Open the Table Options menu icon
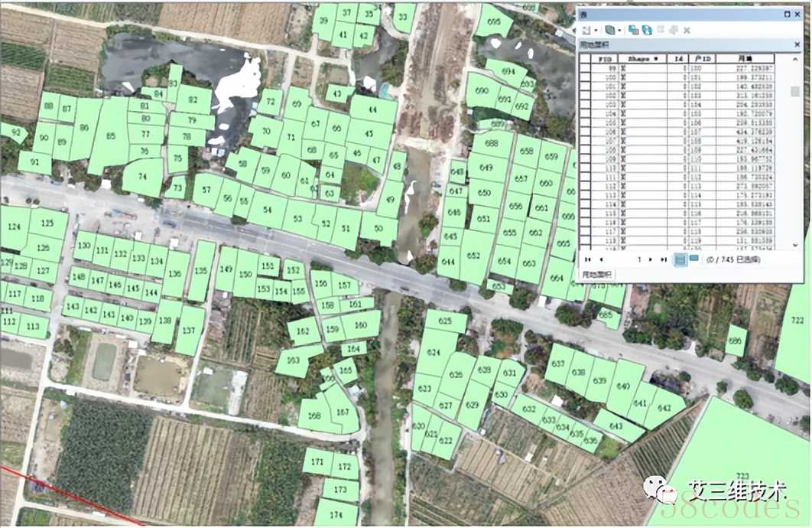Screen dimensions: 812x528 586,30
